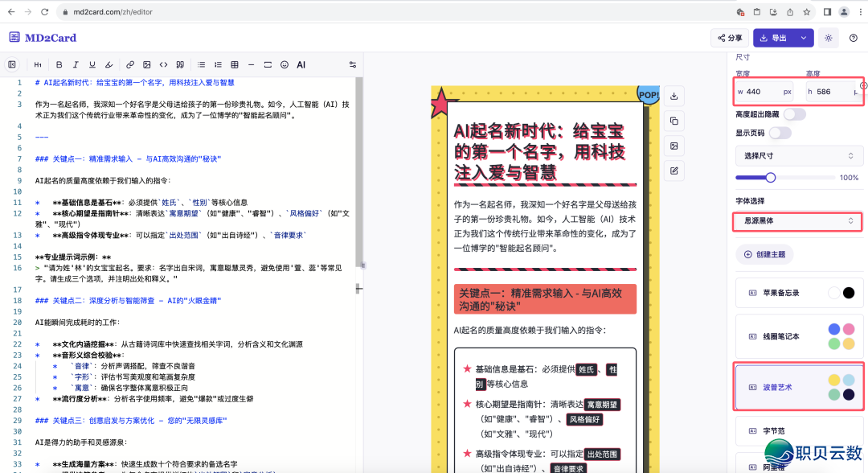Insert a card page break

pyautogui.click(x=268, y=65)
